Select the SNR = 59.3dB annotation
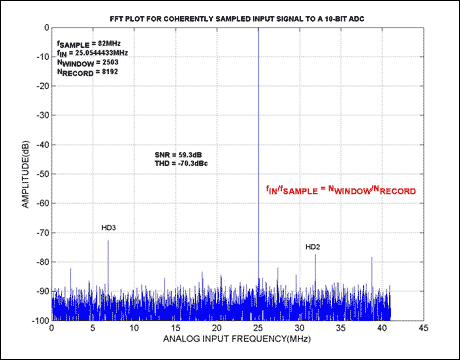Viewport: 460px width, 360px height. pos(178,155)
